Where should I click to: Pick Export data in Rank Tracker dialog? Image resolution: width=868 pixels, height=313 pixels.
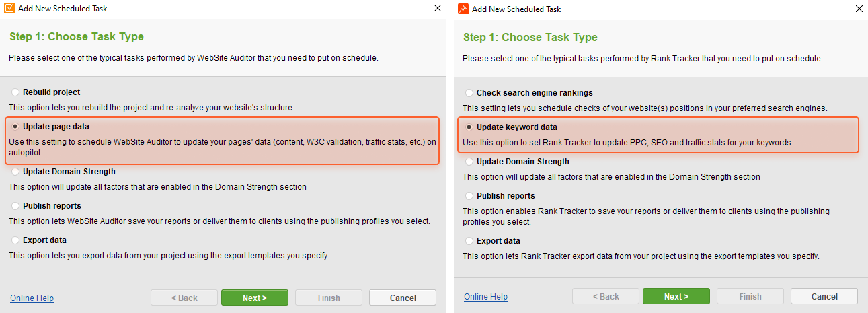(x=469, y=241)
